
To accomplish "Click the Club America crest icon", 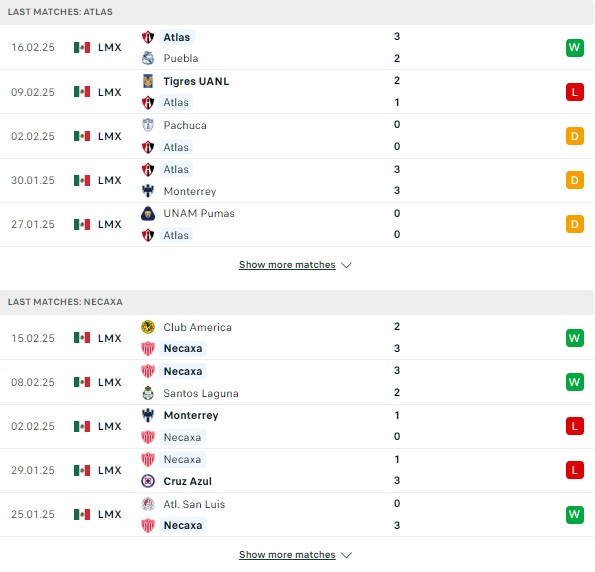I will click(148, 327).
